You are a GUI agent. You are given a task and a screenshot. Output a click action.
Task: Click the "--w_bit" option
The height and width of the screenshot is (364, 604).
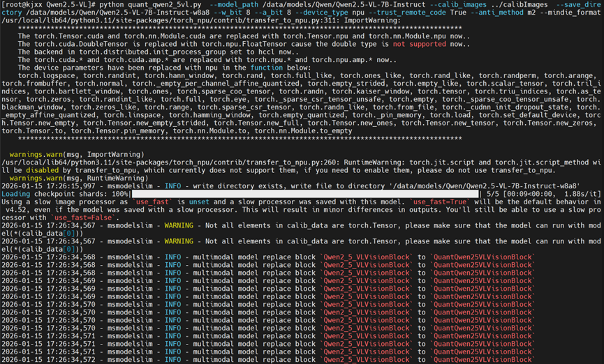tap(228, 13)
